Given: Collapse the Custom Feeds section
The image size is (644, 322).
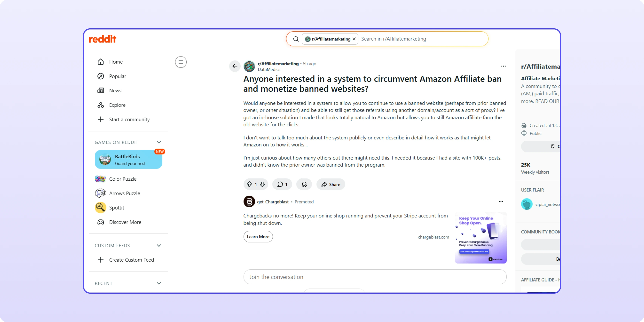Looking at the screenshot, I should (159, 245).
